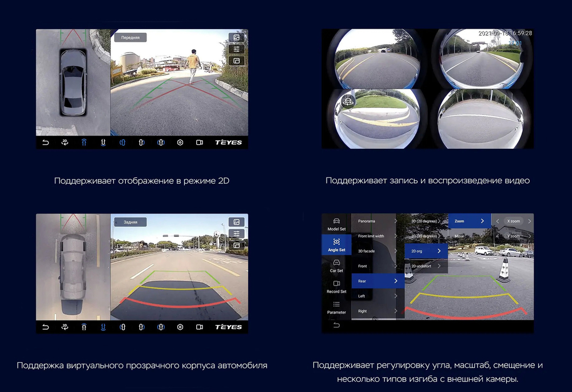Switch to the Car Set tab
This screenshot has height=392, width=572.
[x=335, y=267]
